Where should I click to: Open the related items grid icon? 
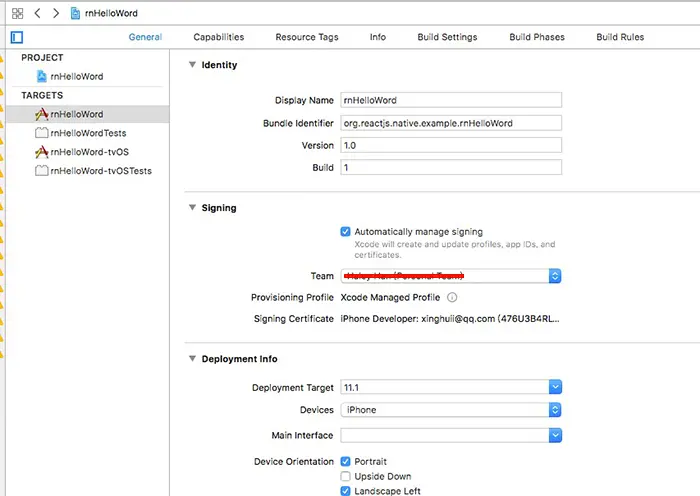pos(17,13)
